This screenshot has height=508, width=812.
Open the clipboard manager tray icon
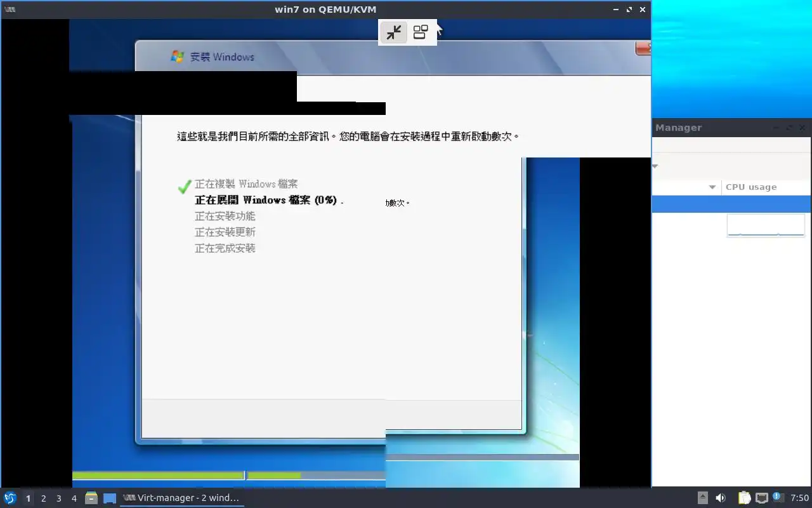point(744,498)
